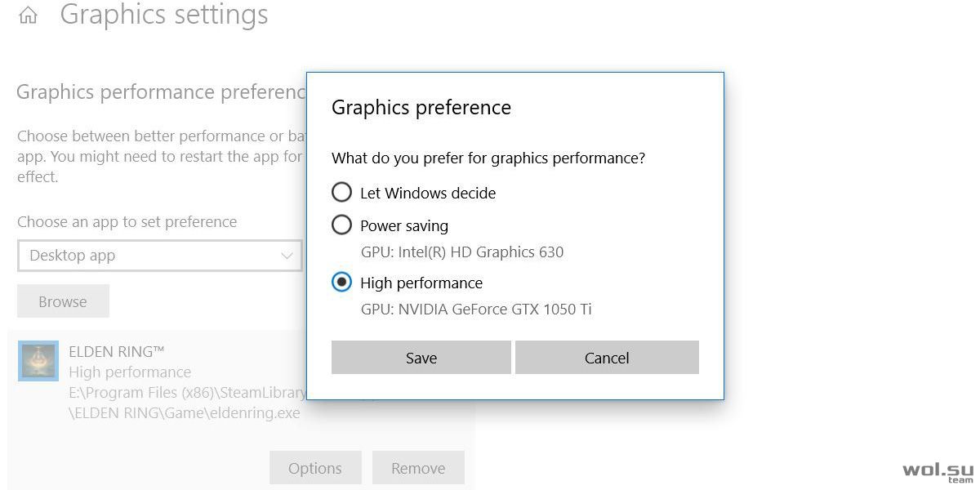Save the graphics preference
This screenshot has width=980, height=490.
[421, 358]
